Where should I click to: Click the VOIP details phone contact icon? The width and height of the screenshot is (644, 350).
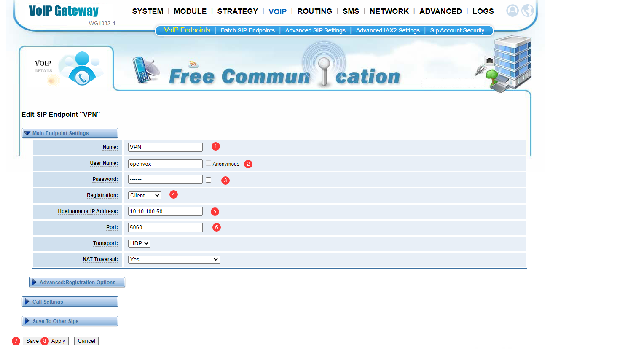(82, 68)
